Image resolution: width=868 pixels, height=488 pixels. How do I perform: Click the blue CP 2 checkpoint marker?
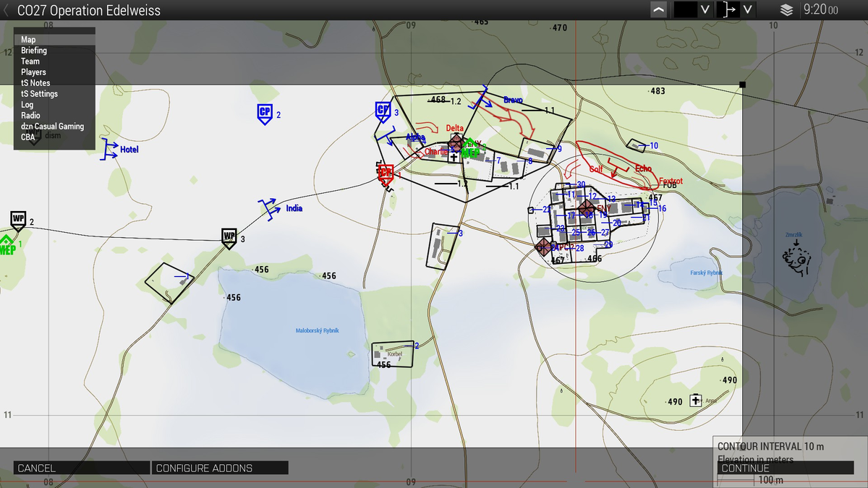[265, 114]
